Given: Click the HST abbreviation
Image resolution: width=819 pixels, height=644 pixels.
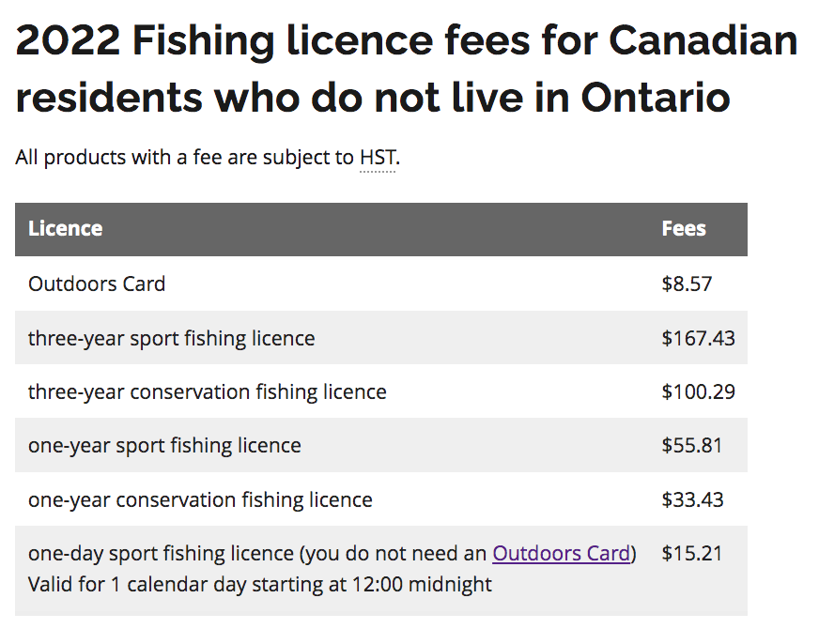Looking at the screenshot, I should (x=378, y=158).
